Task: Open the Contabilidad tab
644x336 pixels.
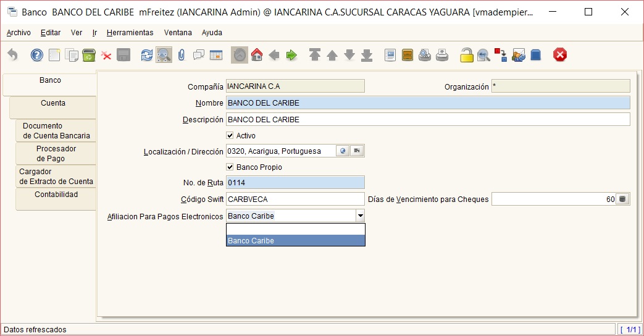Action: tap(56, 199)
